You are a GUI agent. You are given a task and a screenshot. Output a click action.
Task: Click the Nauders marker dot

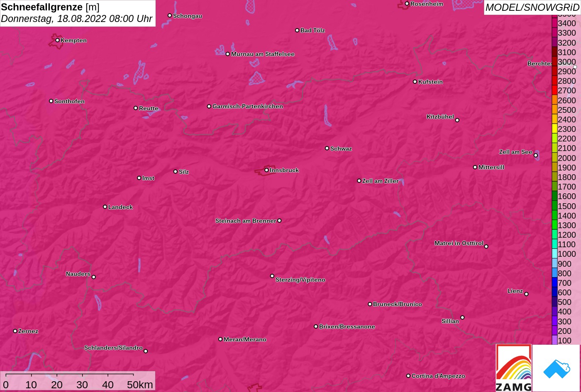tap(93, 277)
